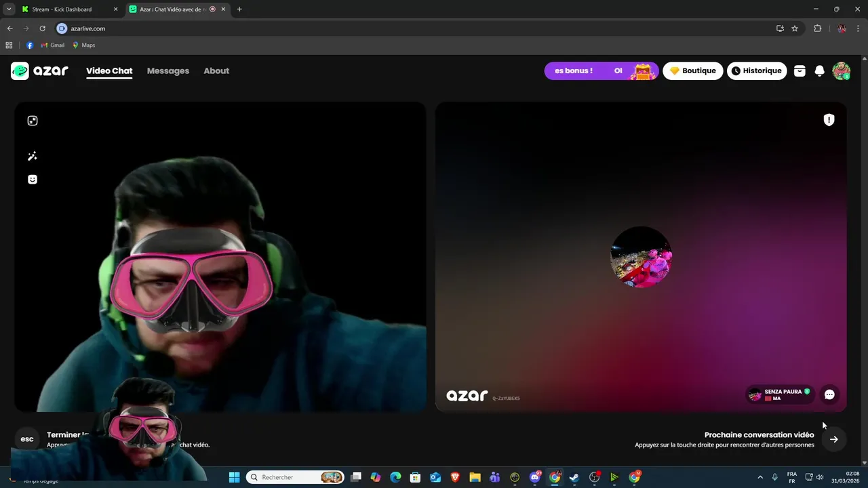868x488 pixels.
Task: Open Outlook from taskbar
Action: pyautogui.click(x=435, y=477)
